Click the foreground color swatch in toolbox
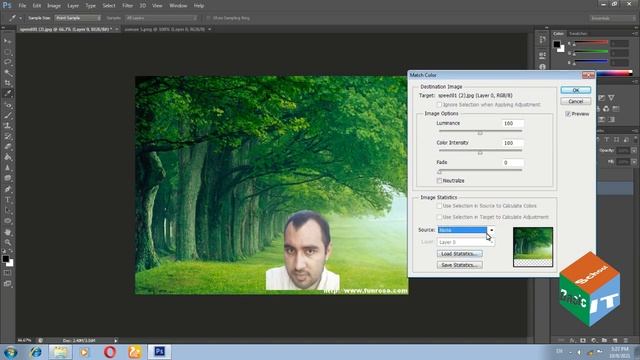640x360 pixels. [x=5, y=259]
